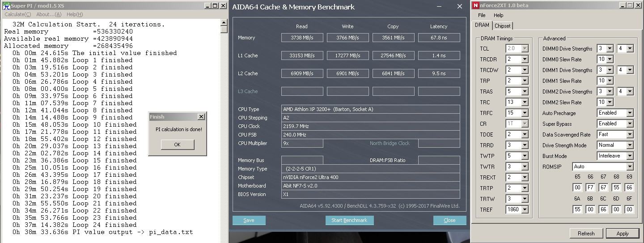Maximize the Super PI window
The height and width of the screenshot is (243, 644).
coord(215,5)
